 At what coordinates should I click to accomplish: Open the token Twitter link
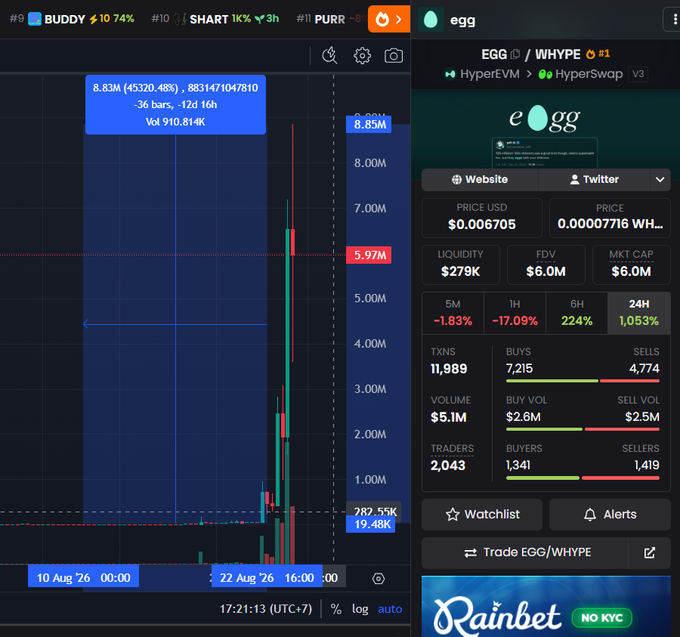click(594, 180)
